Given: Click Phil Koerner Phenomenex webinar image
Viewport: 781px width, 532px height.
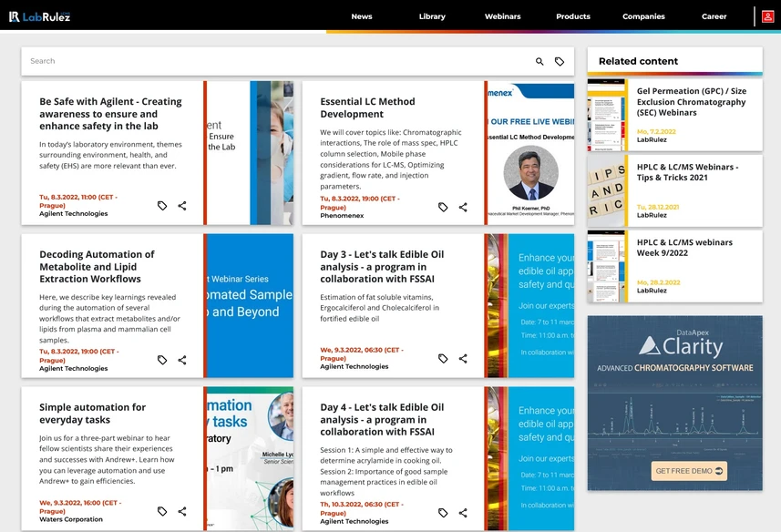Looking at the screenshot, I should (530, 153).
